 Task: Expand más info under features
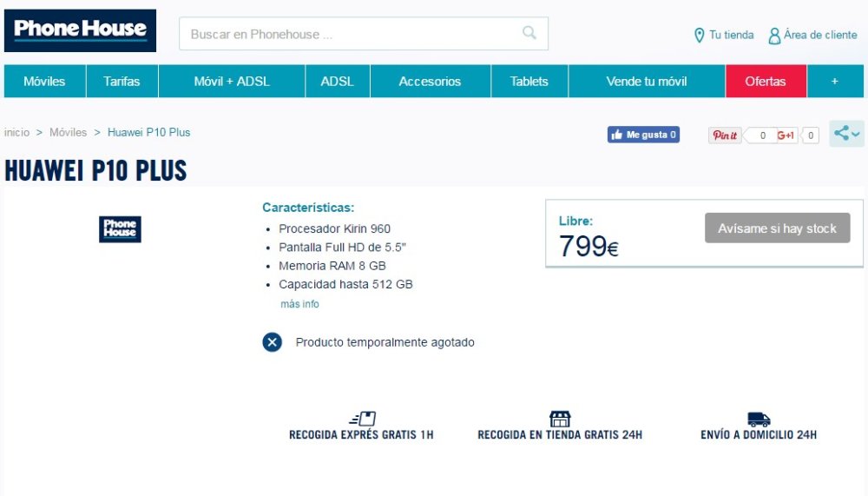299,304
